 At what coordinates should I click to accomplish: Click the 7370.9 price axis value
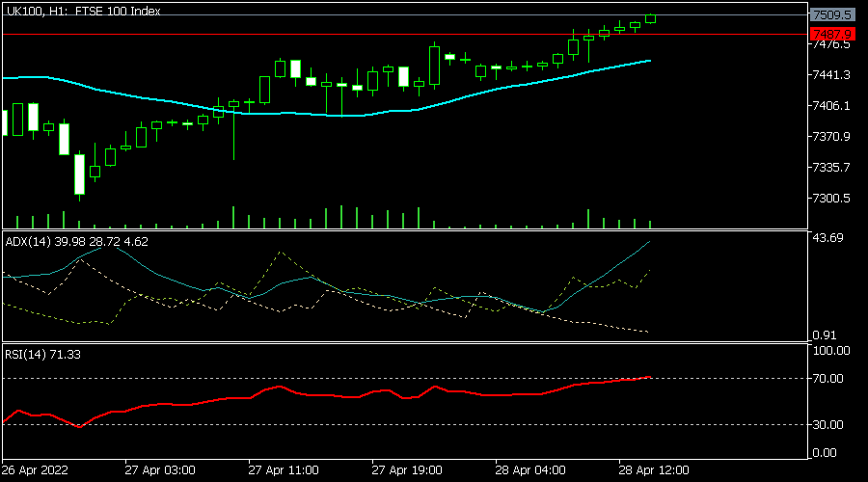(831, 137)
